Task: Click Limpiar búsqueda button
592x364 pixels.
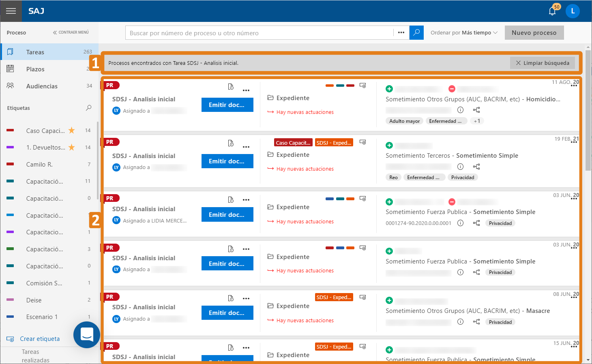Action: (543, 63)
